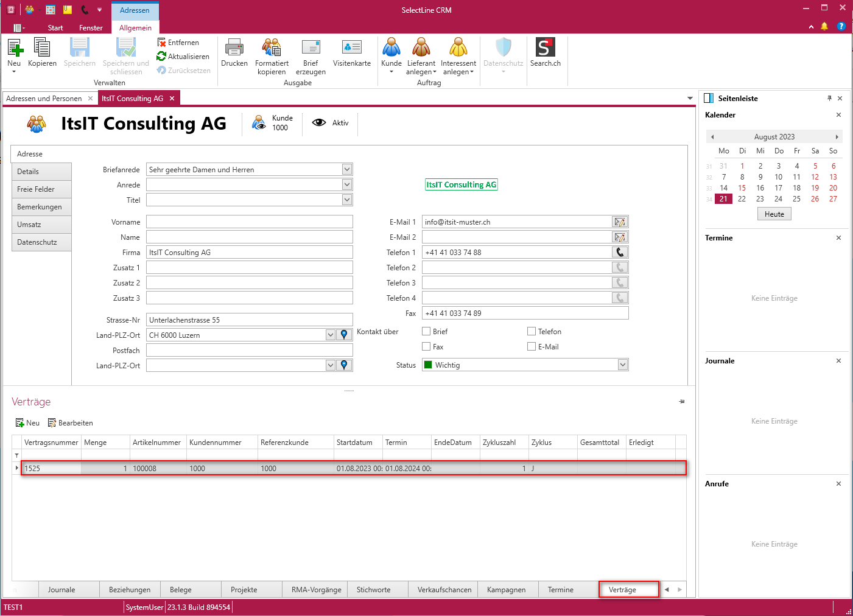This screenshot has height=616, width=853.
Task: Open the Verkaufschancen bottom tab
Action: coord(444,590)
